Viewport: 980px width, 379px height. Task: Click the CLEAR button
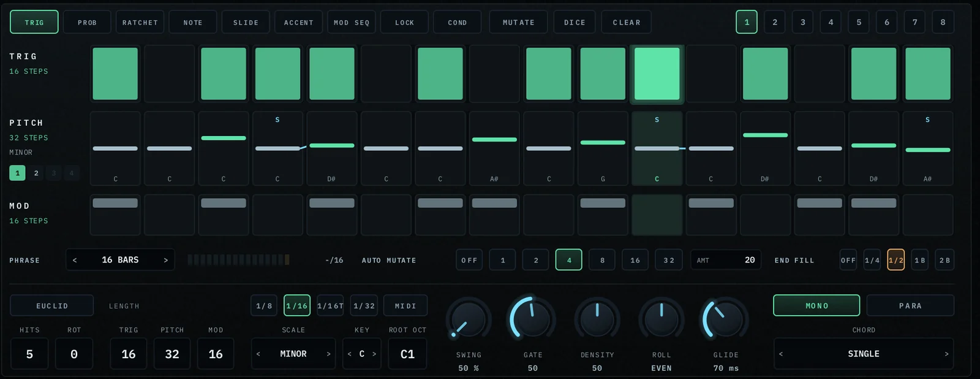point(626,22)
